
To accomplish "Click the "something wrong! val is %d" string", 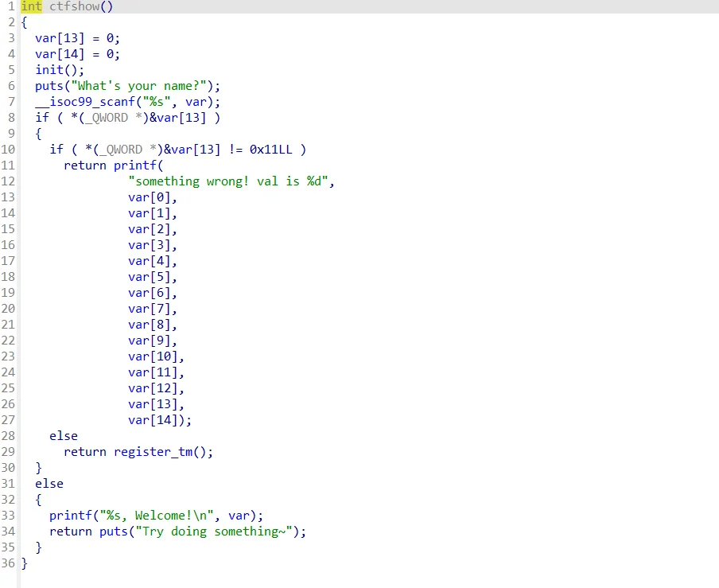I will pyautogui.click(x=231, y=181).
